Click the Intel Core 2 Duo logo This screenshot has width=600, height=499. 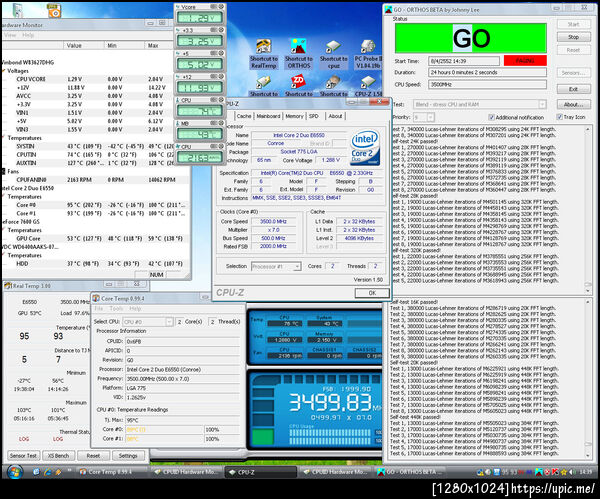(x=365, y=148)
